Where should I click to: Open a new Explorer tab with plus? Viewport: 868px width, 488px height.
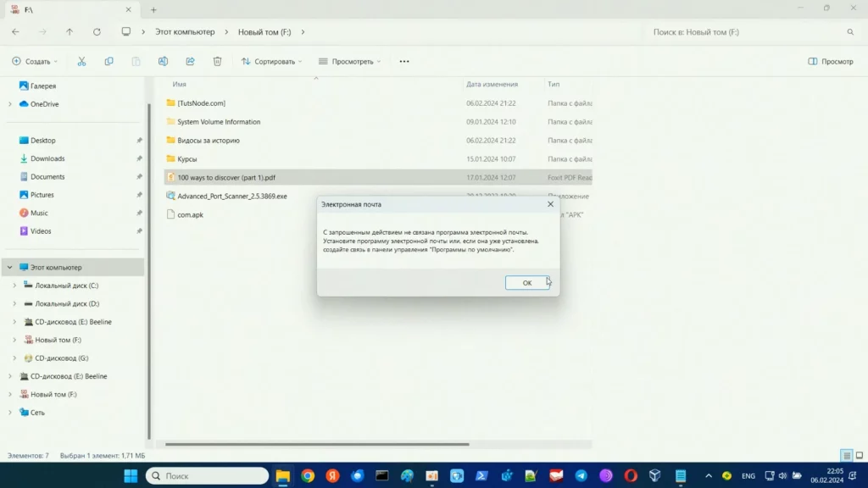(153, 10)
